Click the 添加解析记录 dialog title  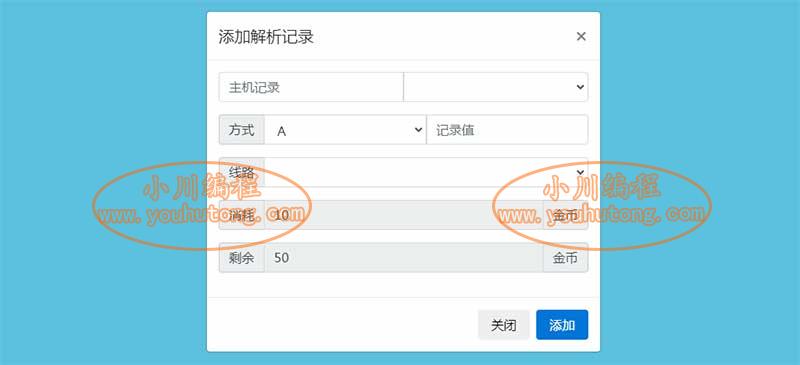[266, 37]
